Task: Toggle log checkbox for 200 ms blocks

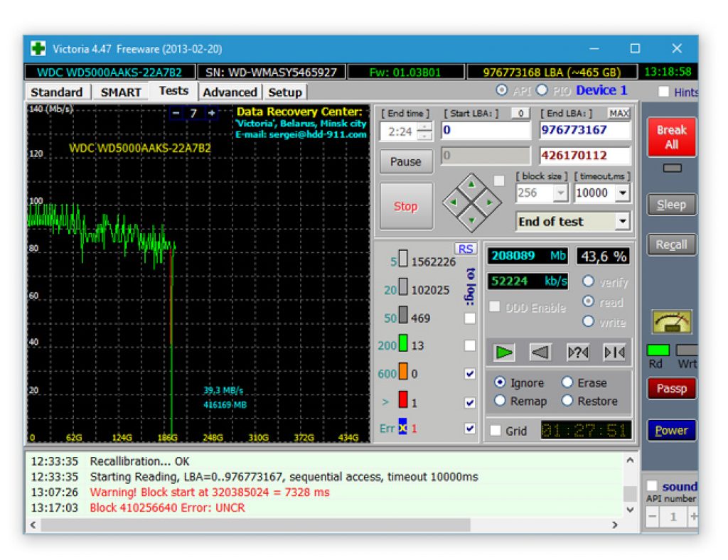Action: [469, 345]
